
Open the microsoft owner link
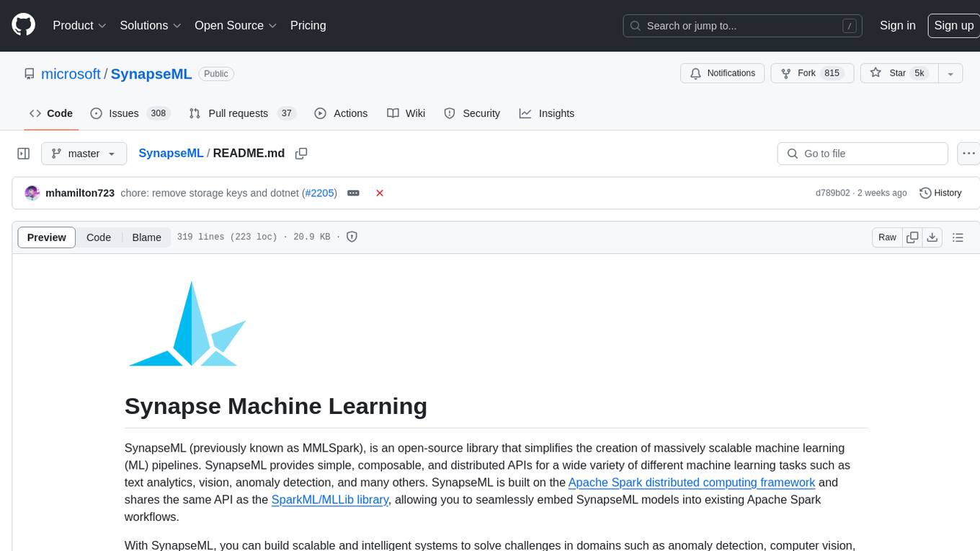point(71,74)
